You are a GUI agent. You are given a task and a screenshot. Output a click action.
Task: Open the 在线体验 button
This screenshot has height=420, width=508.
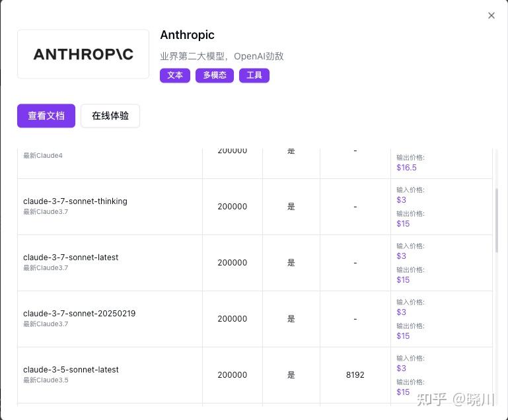(110, 116)
